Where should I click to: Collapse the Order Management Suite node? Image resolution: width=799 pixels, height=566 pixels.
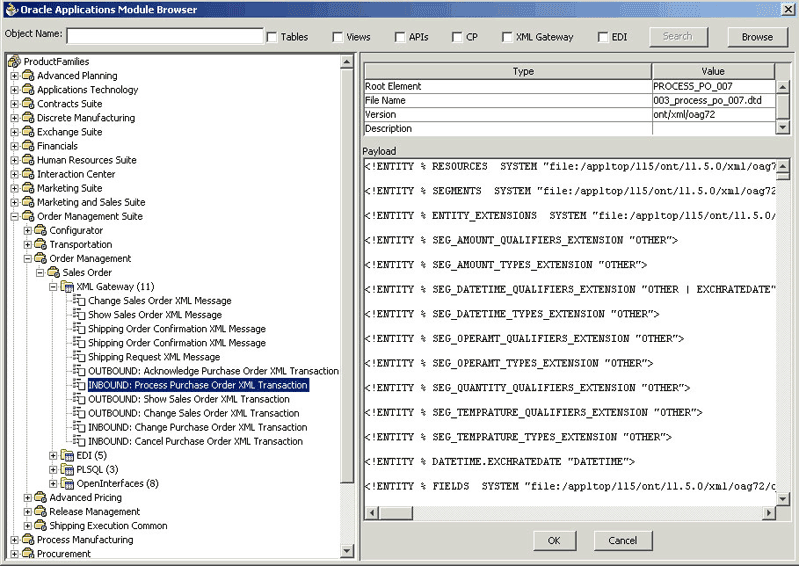(14, 217)
